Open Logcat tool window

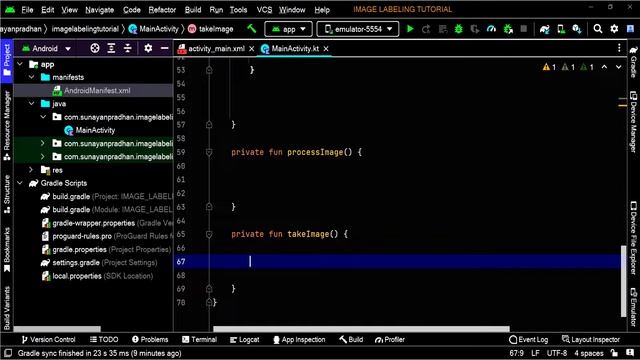pos(245,339)
